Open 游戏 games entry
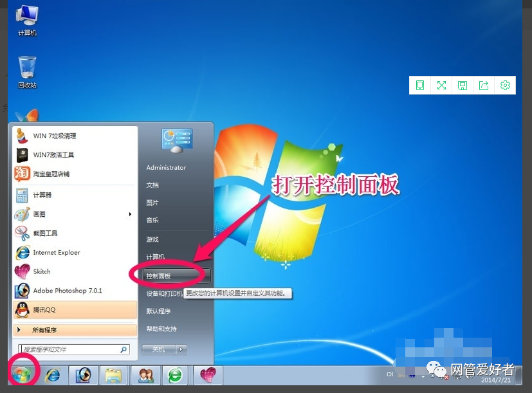Viewport: 532px width, 393px height. coord(152,239)
